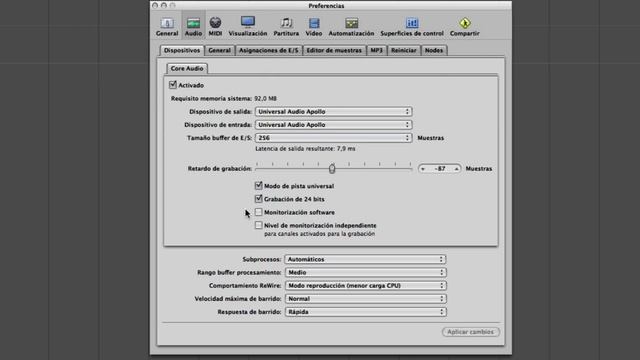Switch to the MP3 tab
Screen dimensions: 640x360
pyautogui.click(x=376, y=50)
